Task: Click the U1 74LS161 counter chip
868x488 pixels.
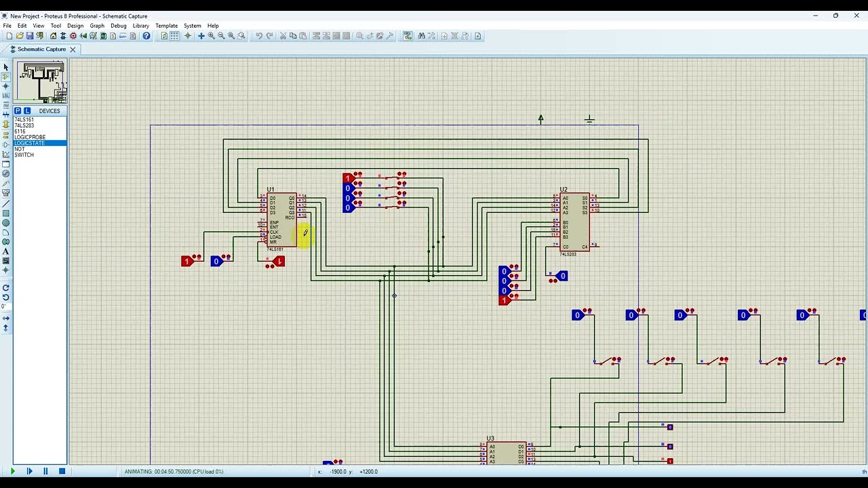Action: (282, 220)
